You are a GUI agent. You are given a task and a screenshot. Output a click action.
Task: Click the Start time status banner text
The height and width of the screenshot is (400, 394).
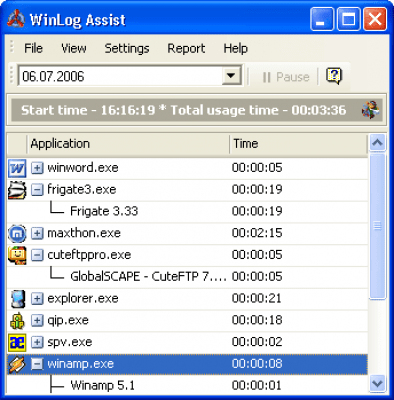tap(184, 110)
